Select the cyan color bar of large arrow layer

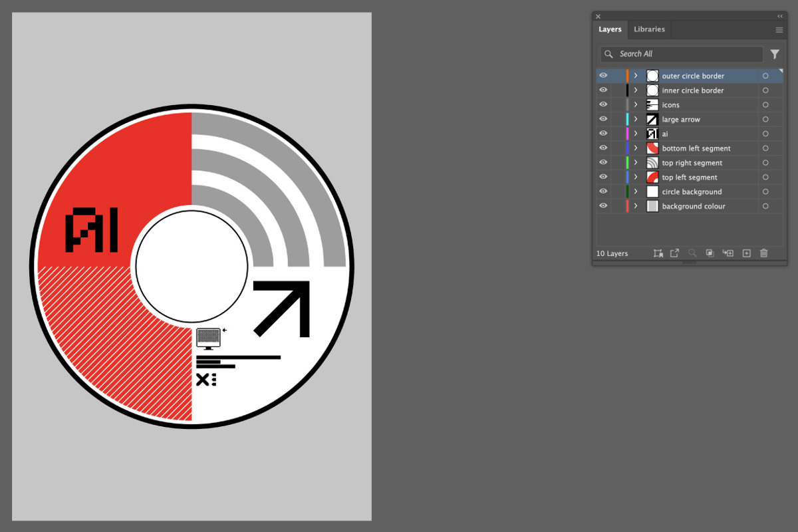tap(627, 119)
